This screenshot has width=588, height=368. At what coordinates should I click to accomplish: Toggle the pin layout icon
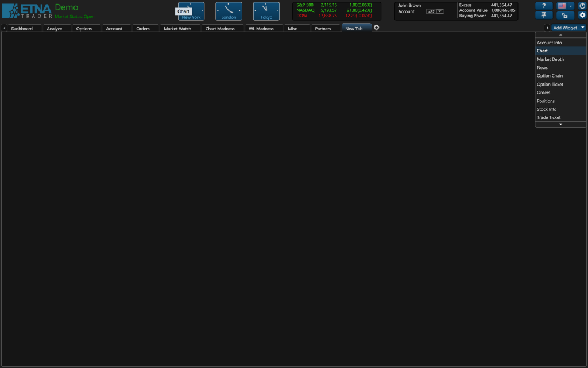543,16
